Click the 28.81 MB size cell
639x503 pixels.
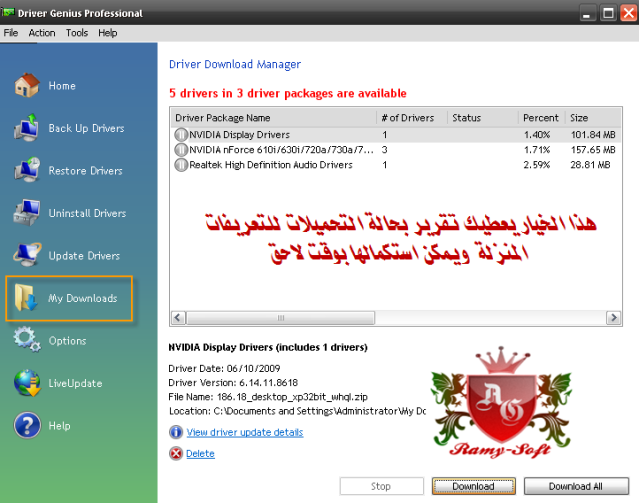click(x=590, y=165)
